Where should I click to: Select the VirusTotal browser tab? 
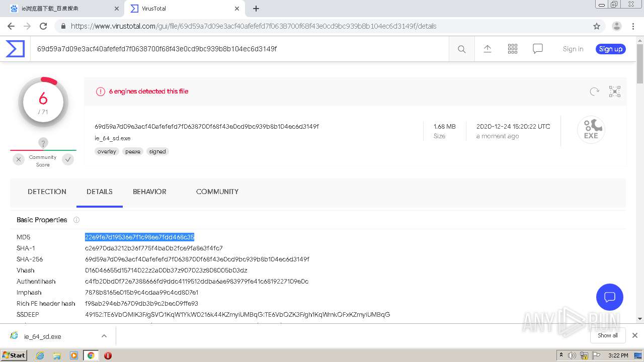[x=184, y=9]
